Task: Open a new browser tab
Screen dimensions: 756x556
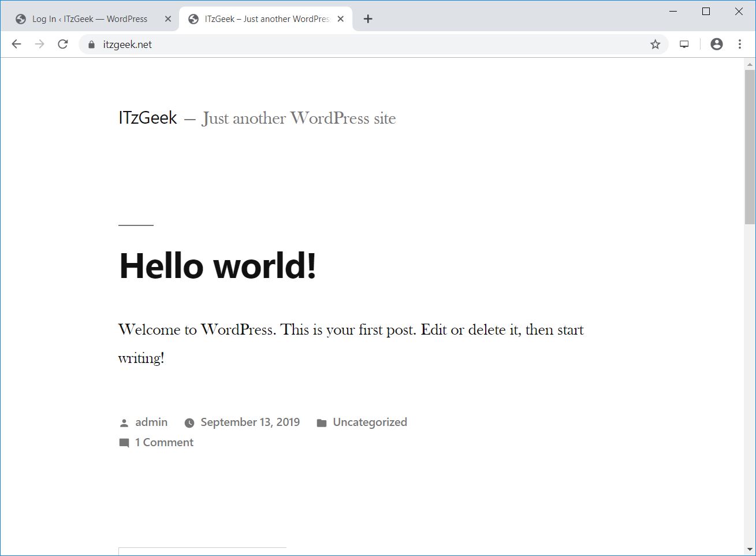Action: (x=368, y=19)
